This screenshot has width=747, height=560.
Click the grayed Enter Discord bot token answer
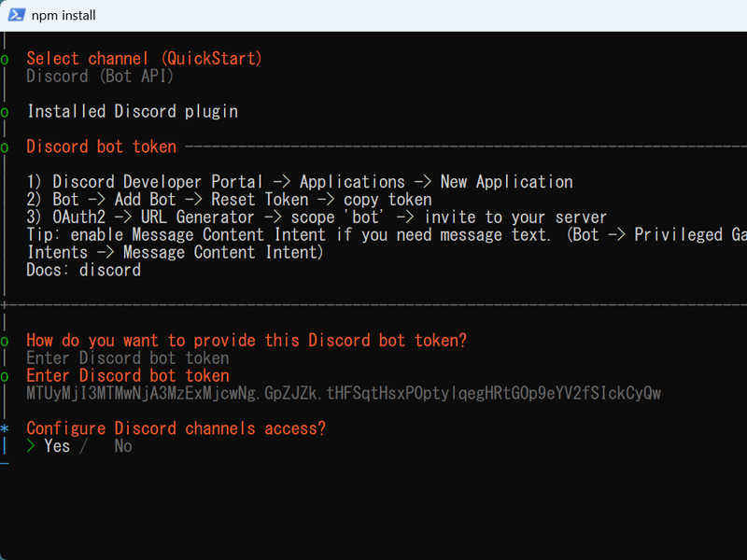[128, 358]
